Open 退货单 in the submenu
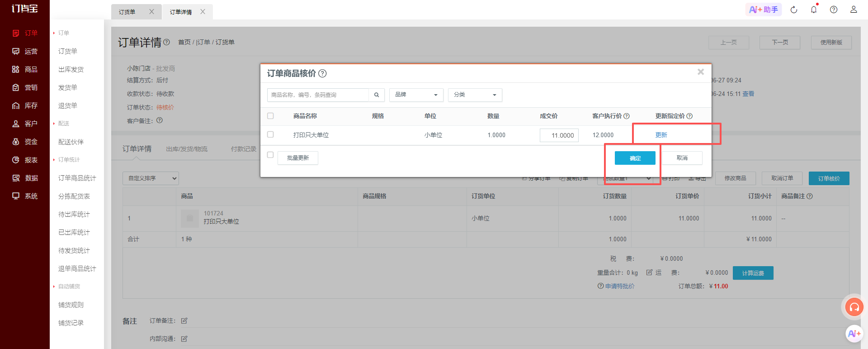Image resolution: width=868 pixels, height=349 pixels. click(x=68, y=105)
